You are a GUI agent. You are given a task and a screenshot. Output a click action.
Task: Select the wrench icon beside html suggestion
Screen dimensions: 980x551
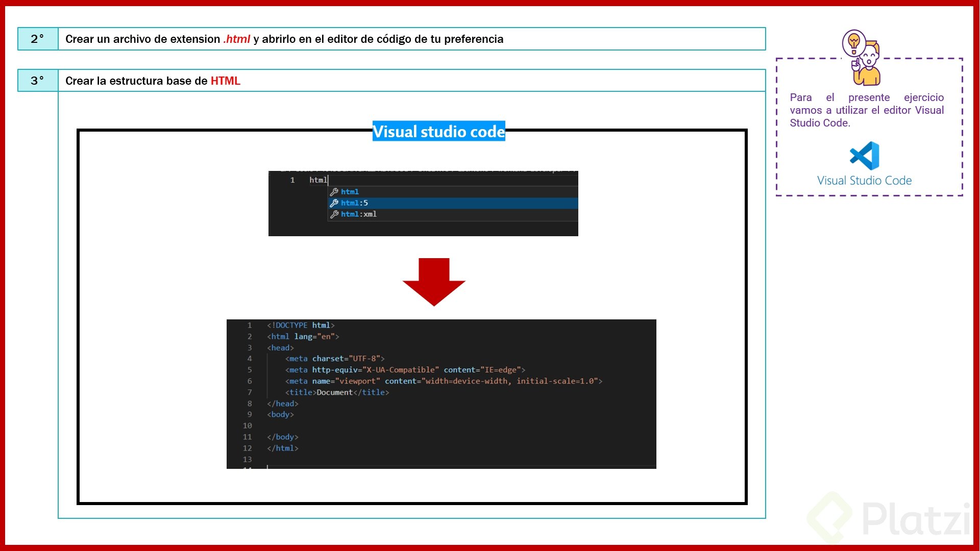335,191
